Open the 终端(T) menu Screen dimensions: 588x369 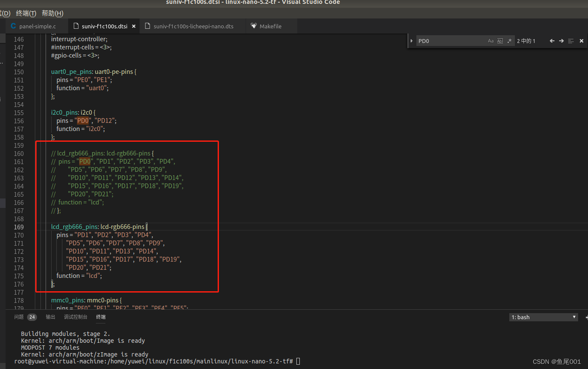(x=26, y=13)
